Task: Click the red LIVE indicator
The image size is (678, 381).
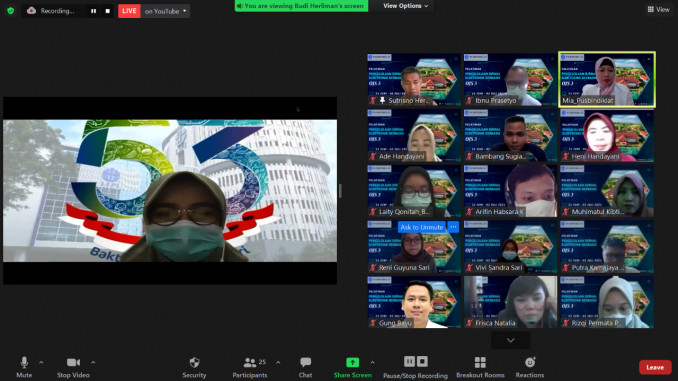Action: point(129,11)
